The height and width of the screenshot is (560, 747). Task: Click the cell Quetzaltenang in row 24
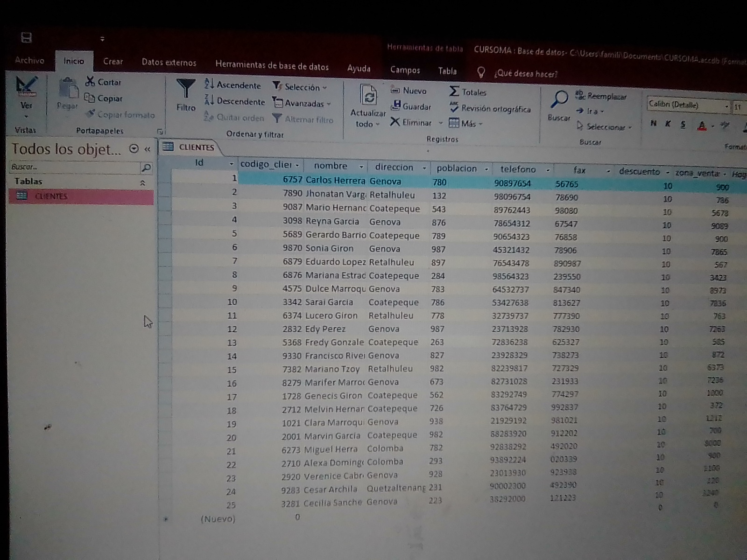pyautogui.click(x=396, y=488)
